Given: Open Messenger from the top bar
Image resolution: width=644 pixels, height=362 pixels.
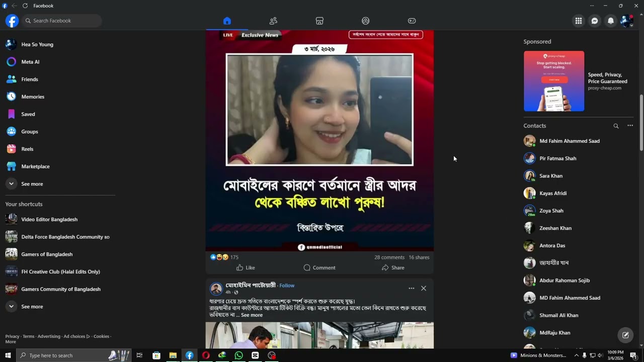Looking at the screenshot, I should point(595,21).
